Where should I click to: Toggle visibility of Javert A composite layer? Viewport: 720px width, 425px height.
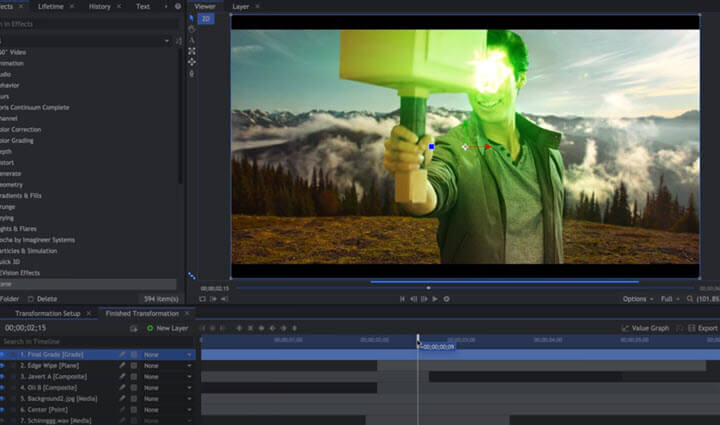[x=3, y=378]
